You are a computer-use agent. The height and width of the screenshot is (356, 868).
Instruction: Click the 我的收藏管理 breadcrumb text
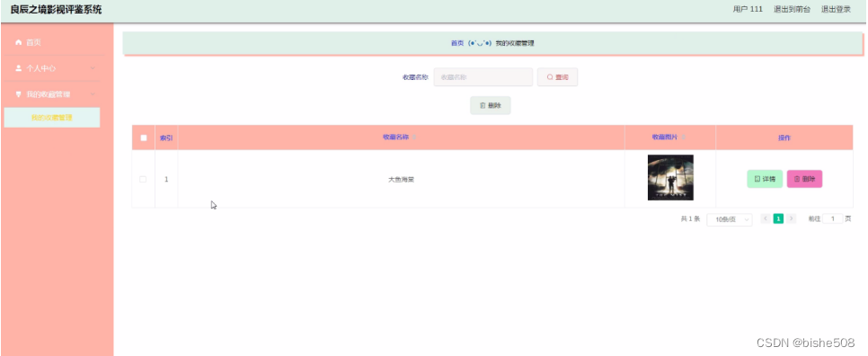coord(515,43)
